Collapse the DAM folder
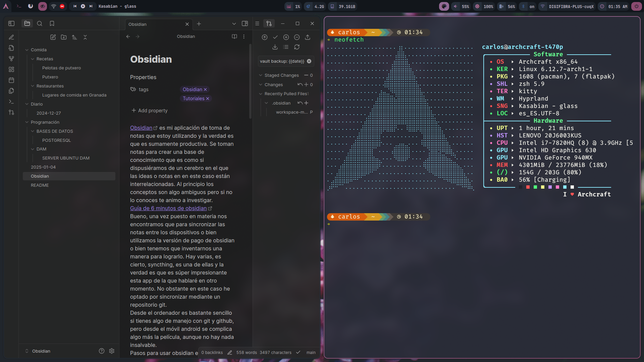This screenshot has height=362, width=644. [33, 149]
